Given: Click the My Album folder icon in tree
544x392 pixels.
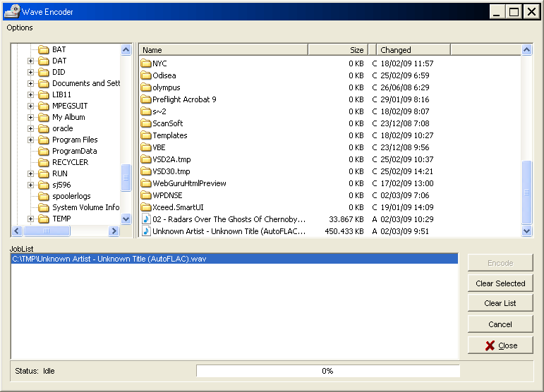Looking at the screenshot, I should point(44,117).
